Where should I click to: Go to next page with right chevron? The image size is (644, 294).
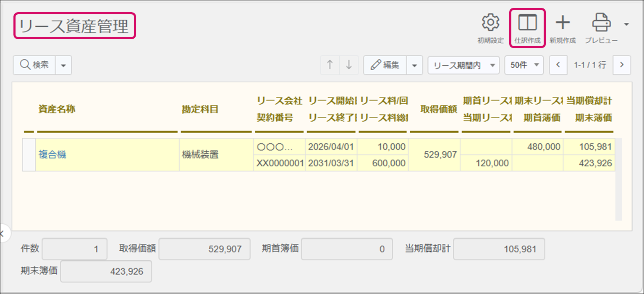click(622, 65)
